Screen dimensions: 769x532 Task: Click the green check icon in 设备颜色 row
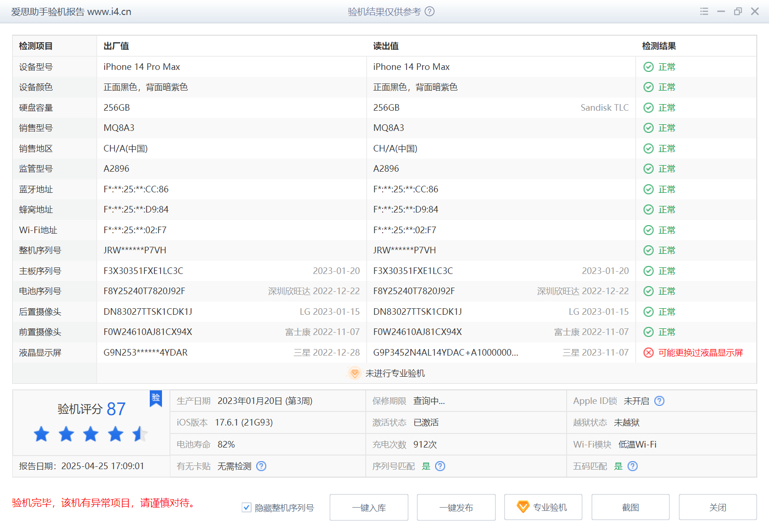[x=648, y=87]
